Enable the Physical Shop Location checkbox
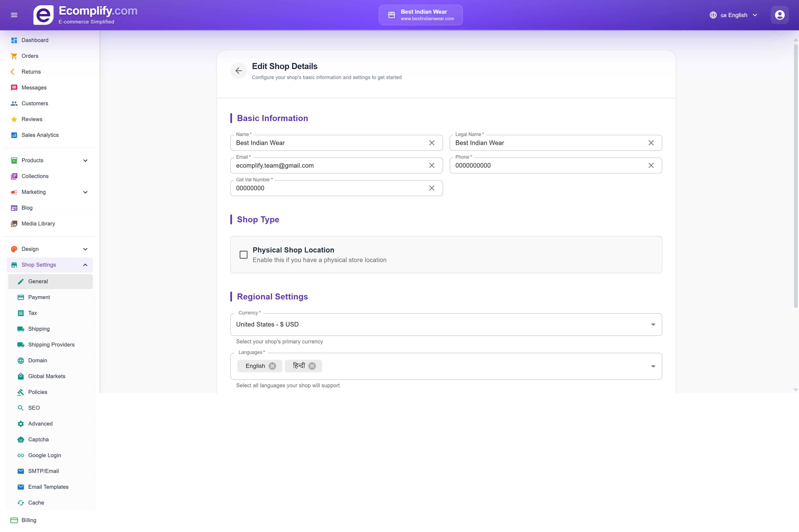The image size is (799, 532). 243,255
